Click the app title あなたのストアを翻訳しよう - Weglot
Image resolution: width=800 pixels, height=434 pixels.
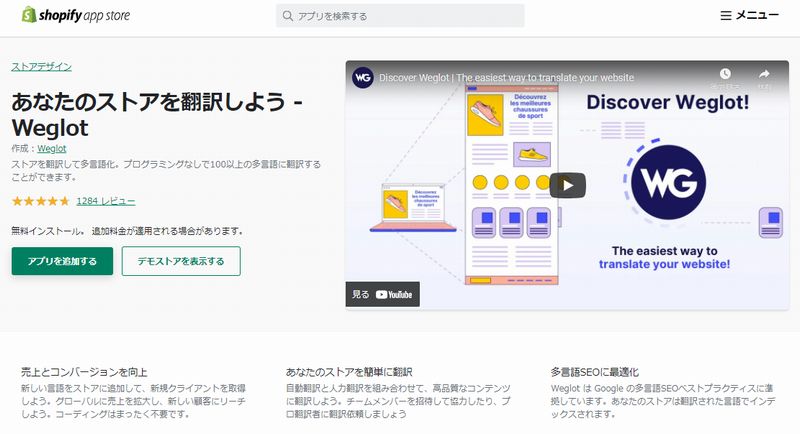tap(157, 115)
